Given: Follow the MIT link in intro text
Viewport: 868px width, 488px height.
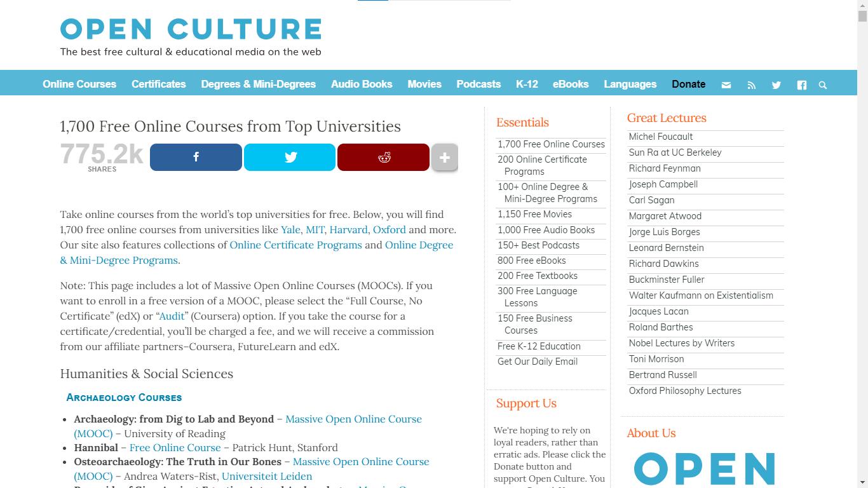Looking at the screenshot, I should coord(315,229).
